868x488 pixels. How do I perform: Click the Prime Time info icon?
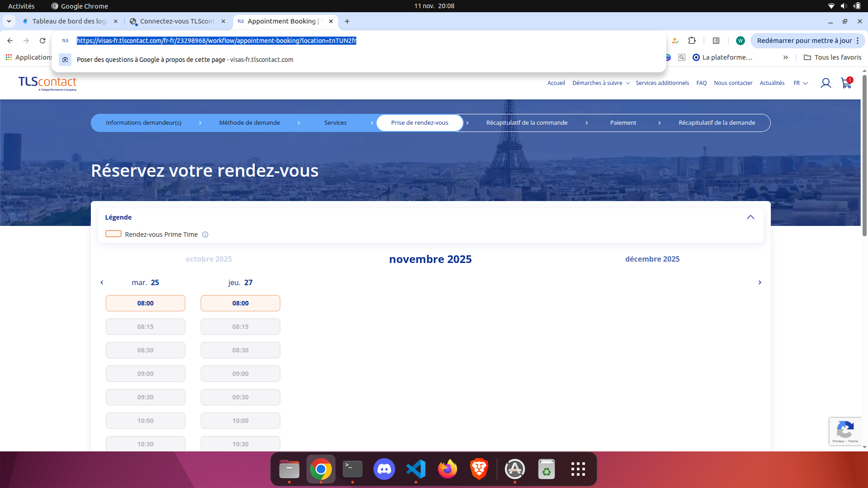[205, 235]
